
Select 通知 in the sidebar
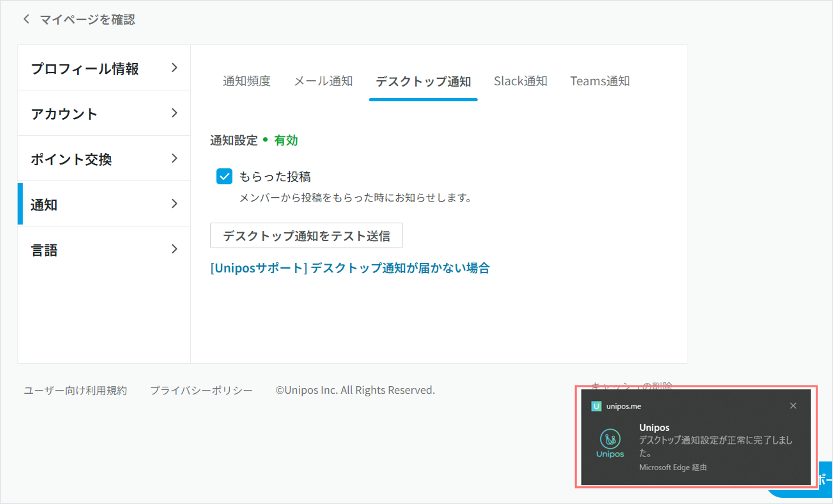pos(104,204)
